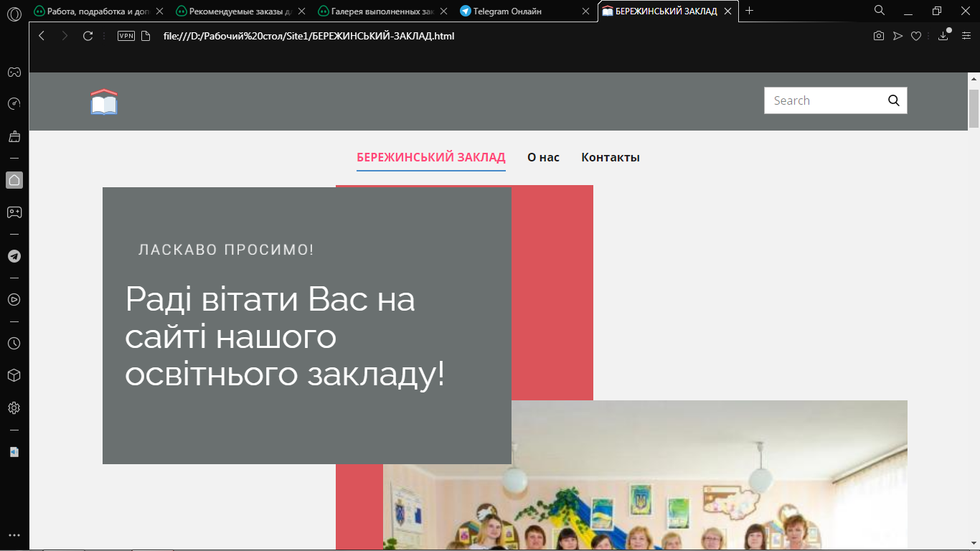The width and height of the screenshot is (980, 551).
Task: Open a new tab with plus button
Action: (750, 11)
